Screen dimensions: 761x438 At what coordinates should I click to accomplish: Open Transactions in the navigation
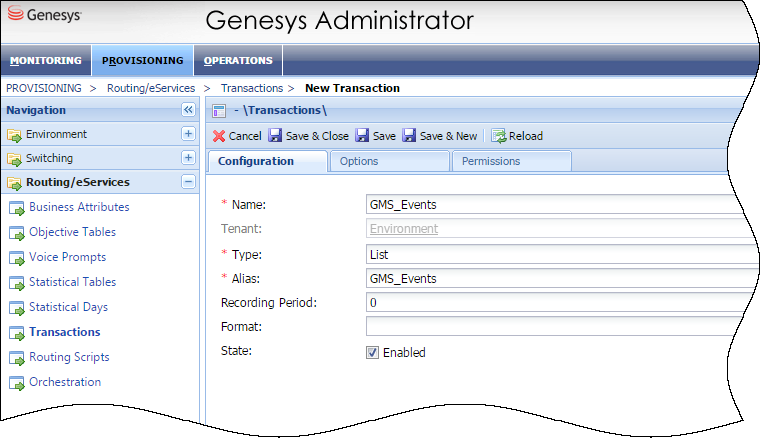65,332
